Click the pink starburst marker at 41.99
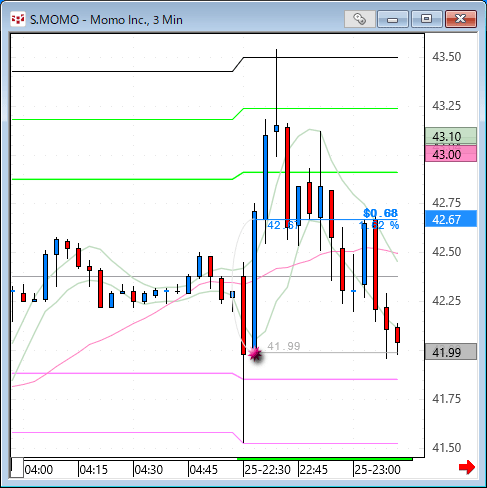487x488 pixels. point(255,354)
